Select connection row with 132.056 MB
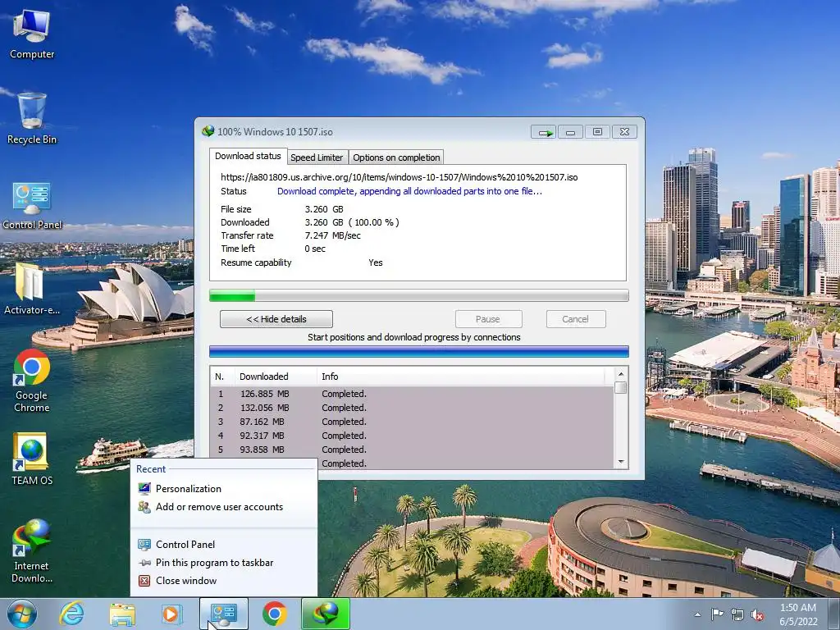 coord(412,408)
